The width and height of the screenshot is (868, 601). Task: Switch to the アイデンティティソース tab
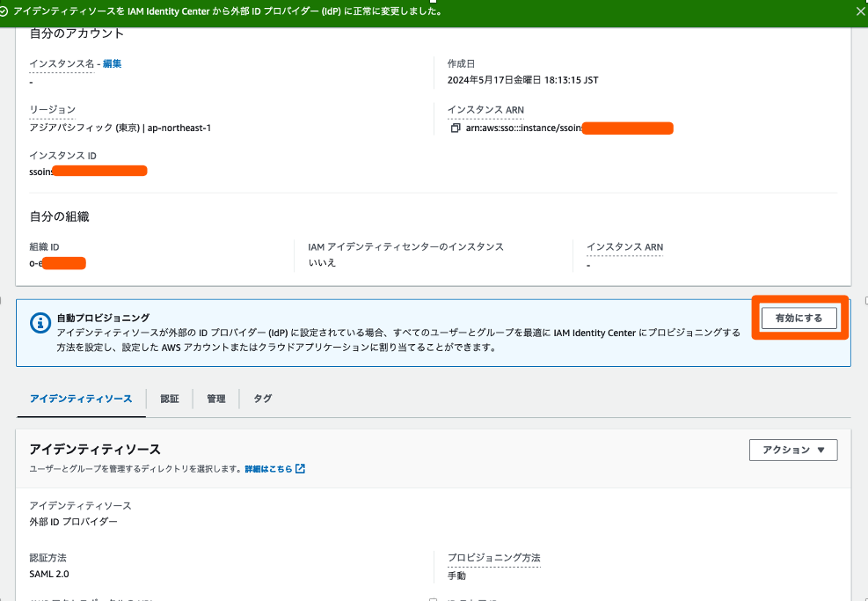click(81, 399)
